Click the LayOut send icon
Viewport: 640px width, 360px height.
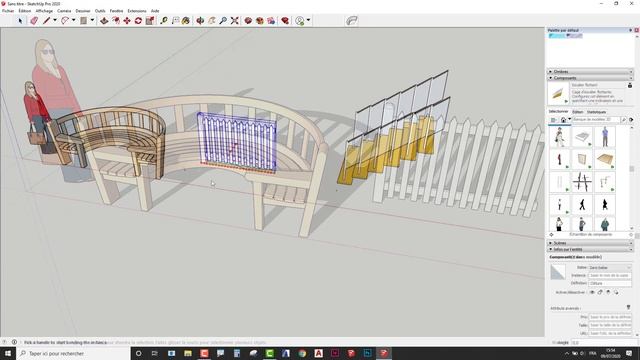[x=271, y=21]
